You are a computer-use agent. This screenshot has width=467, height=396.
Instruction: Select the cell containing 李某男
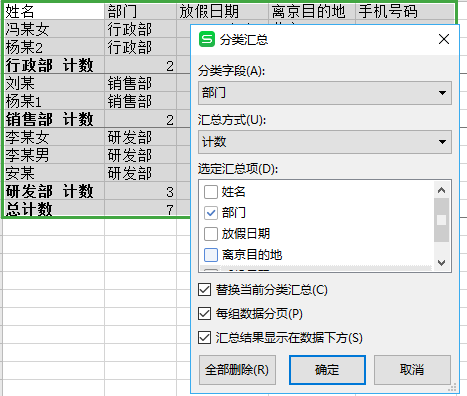(x=54, y=155)
